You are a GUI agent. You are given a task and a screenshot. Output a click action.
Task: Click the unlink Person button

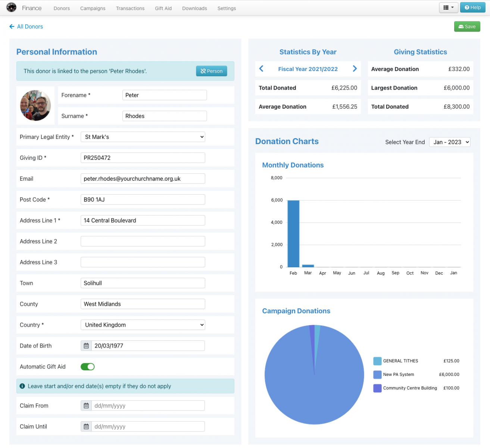click(x=212, y=71)
